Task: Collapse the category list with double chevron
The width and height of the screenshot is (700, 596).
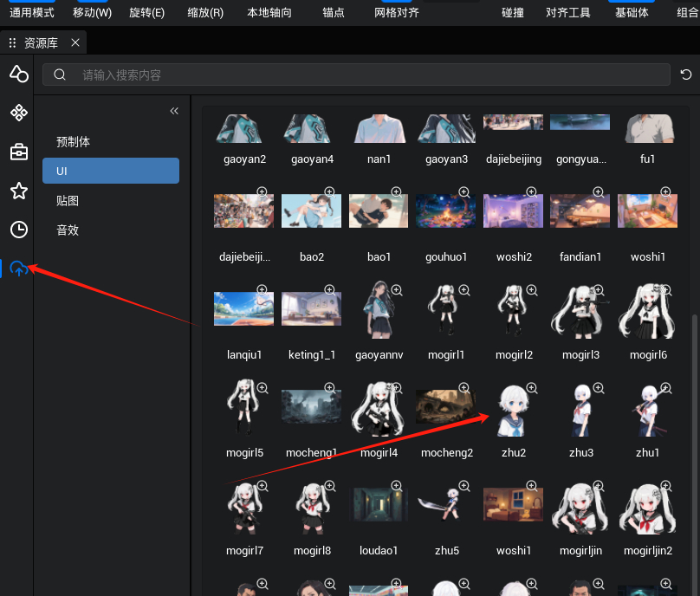Action: [x=174, y=111]
